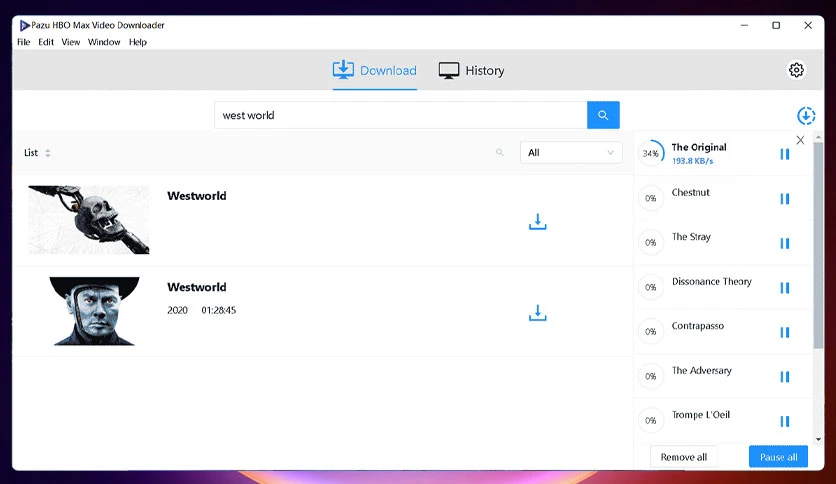The image size is (836, 484).
Task: Open the settings gear icon
Action: point(796,70)
